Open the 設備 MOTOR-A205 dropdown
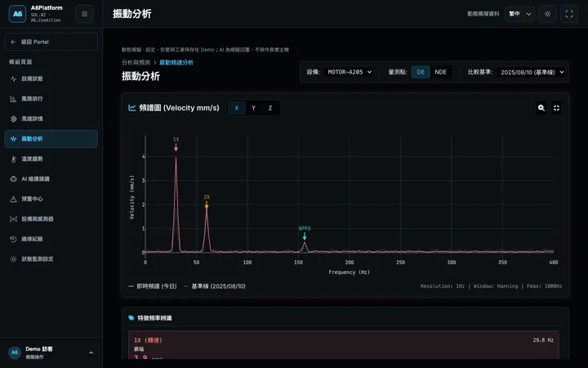 (x=348, y=72)
